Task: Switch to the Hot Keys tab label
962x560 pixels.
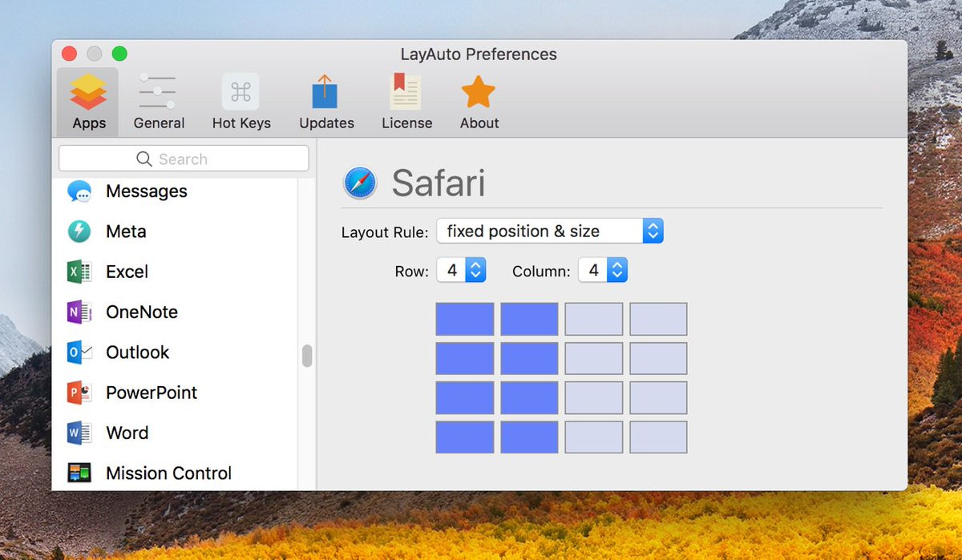Action: tap(241, 123)
